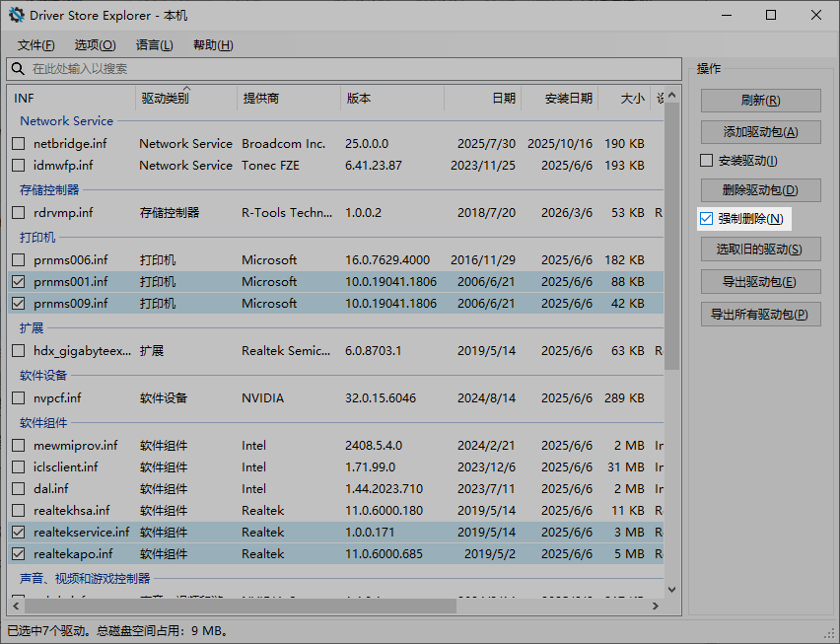Collapse the Network Service group header
Image resolution: width=840 pixels, height=644 pixels.
tap(66, 121)
